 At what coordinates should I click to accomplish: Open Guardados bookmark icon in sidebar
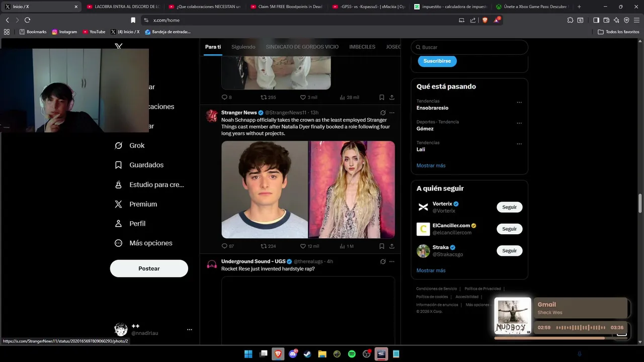tap(118, 165)
